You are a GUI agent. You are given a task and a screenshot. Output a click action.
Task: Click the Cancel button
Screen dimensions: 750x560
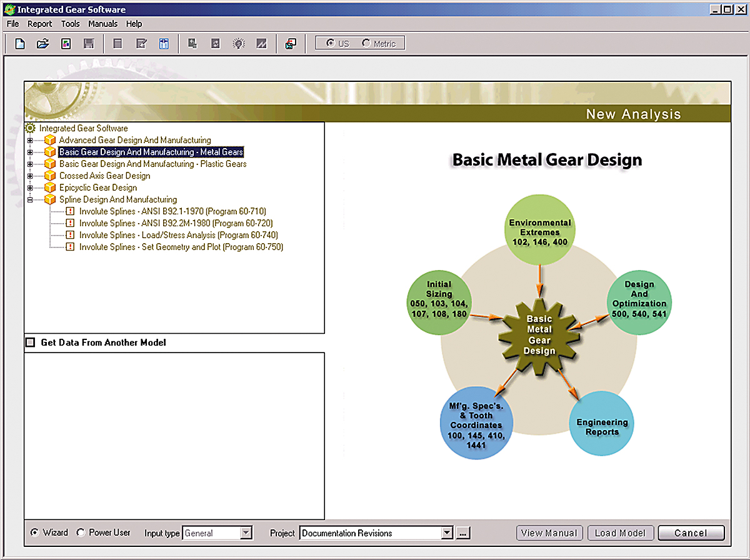point(691,533)
